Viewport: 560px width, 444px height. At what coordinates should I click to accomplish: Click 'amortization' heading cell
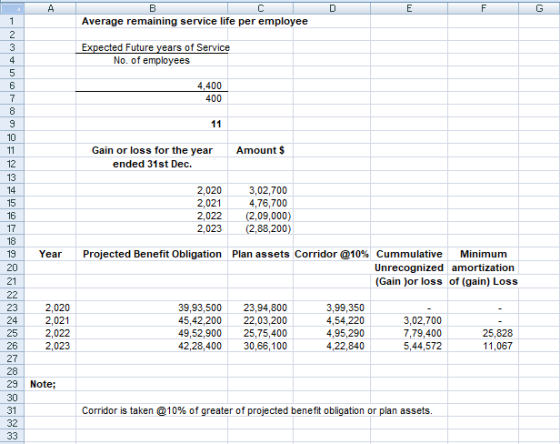point(483,268)
